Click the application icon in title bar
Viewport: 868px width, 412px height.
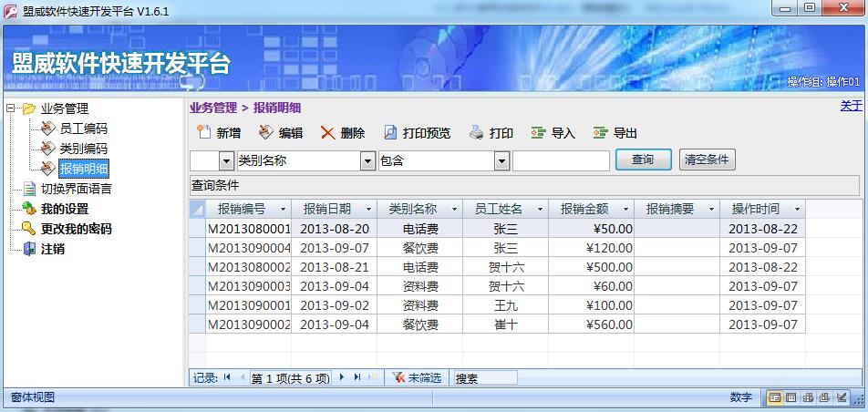click(x=11, y=11)
